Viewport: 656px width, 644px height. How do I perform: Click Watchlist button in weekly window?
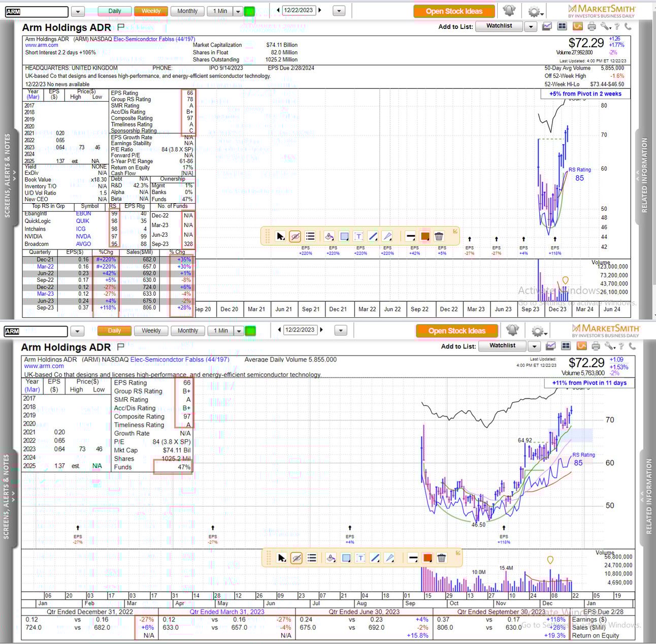[500, 26]
